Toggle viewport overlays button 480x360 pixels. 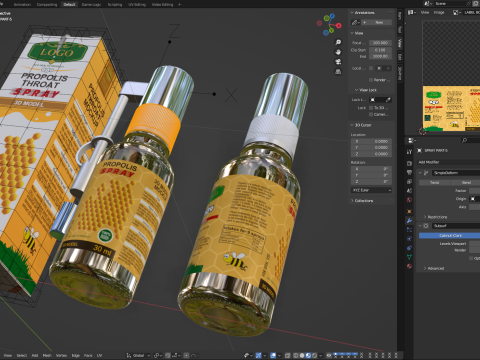[273, 355]
